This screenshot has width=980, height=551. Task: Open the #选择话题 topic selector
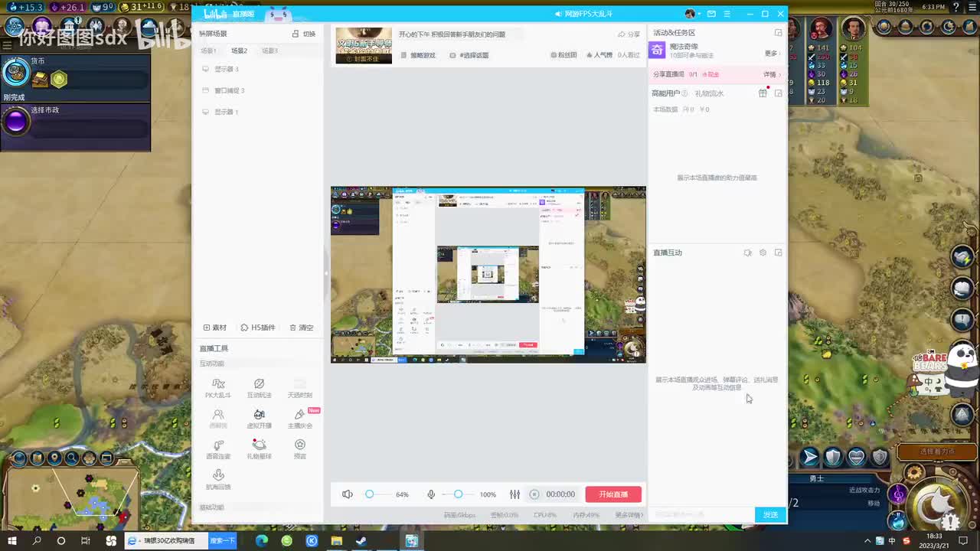pyautogui.click(x=469, y=55)
